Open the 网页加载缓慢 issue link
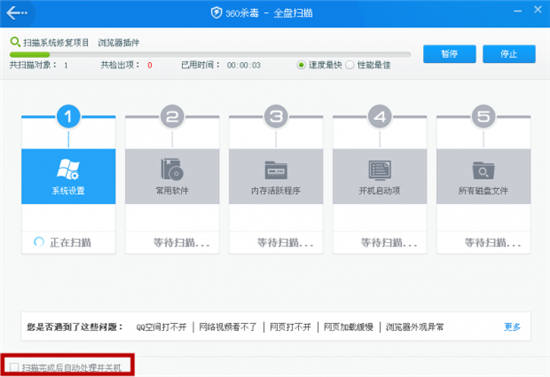550x377 pixels. [x=348, y=327]
